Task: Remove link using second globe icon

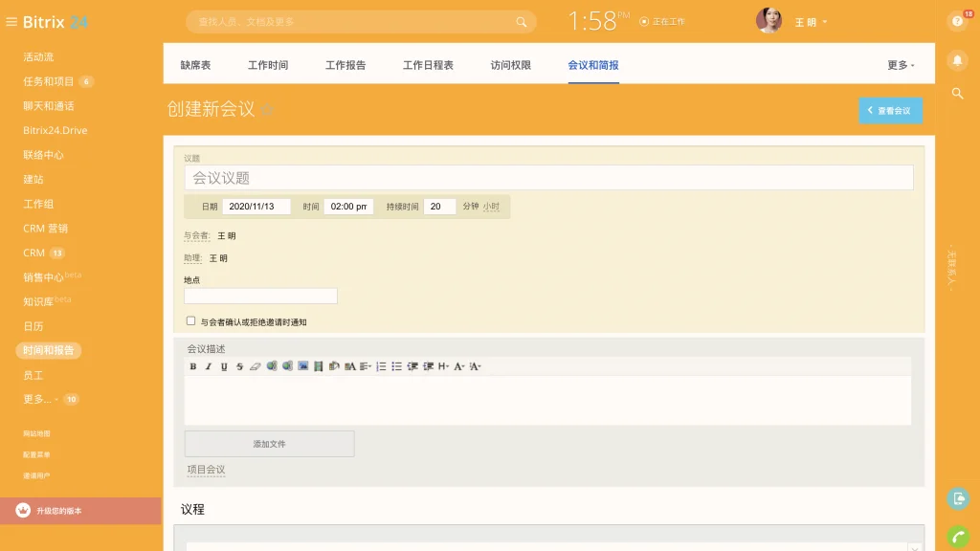Action: coord(287,366)
